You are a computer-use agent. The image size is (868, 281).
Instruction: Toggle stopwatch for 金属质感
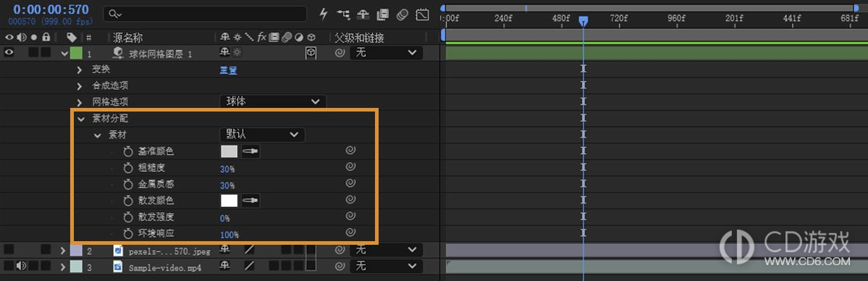tap(128, 184)
